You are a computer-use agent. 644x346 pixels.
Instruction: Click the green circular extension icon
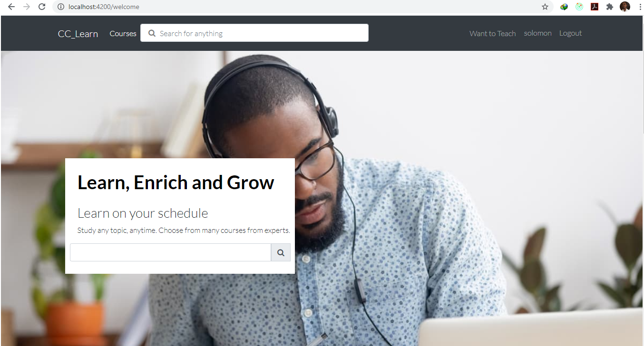[x=579, y=7]
